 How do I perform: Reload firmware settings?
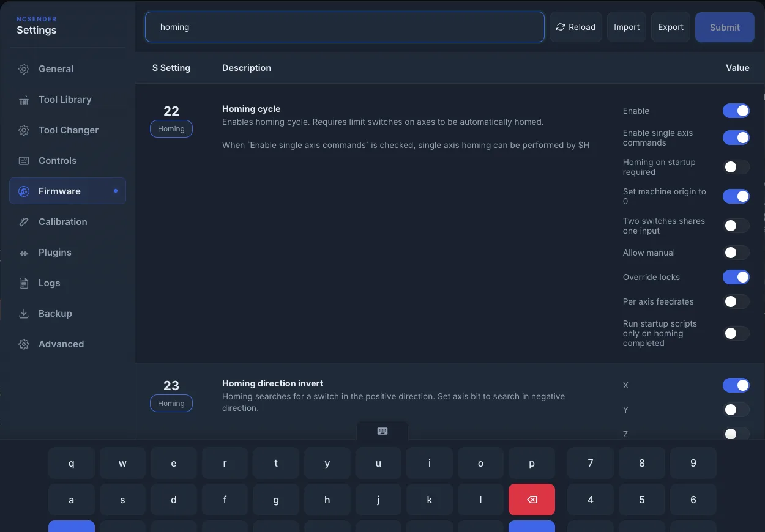(576, 27)
